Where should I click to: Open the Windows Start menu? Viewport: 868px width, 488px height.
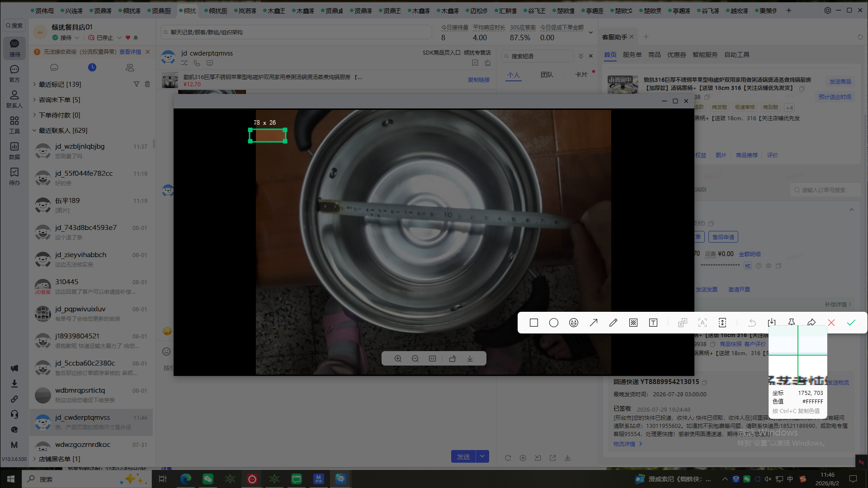pos(11,479)
